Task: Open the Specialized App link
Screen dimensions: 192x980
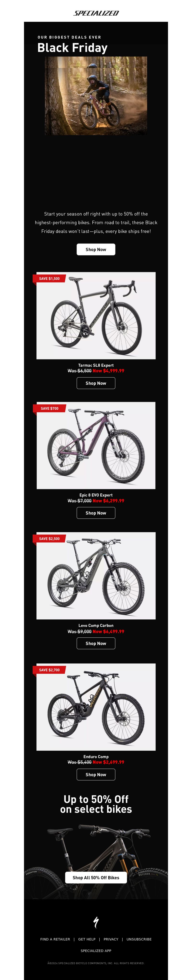Action: pos(96,951)
